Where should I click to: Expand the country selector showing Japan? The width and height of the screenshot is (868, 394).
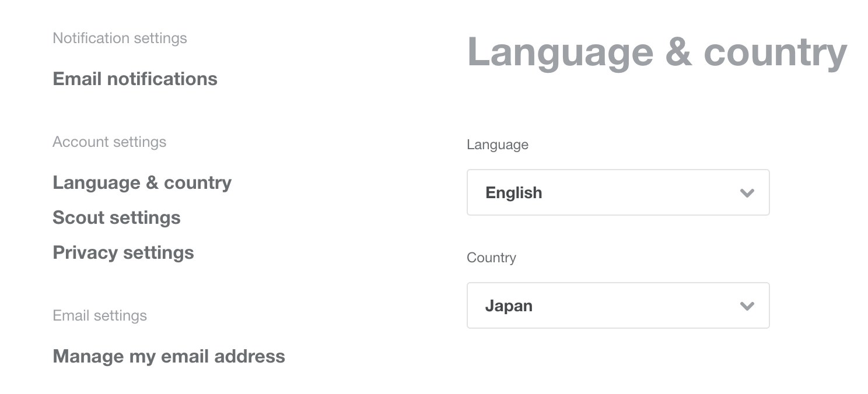coord(618,305)
